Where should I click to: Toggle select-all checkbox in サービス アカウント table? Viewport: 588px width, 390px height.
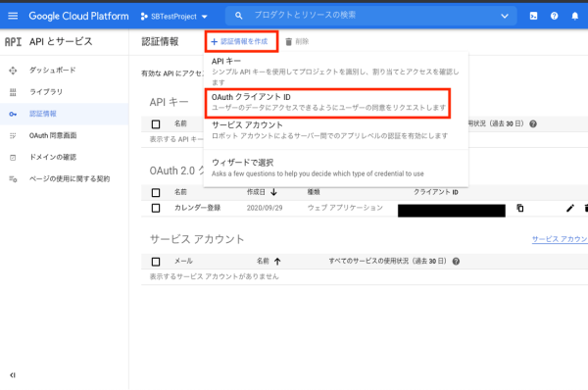156,262
